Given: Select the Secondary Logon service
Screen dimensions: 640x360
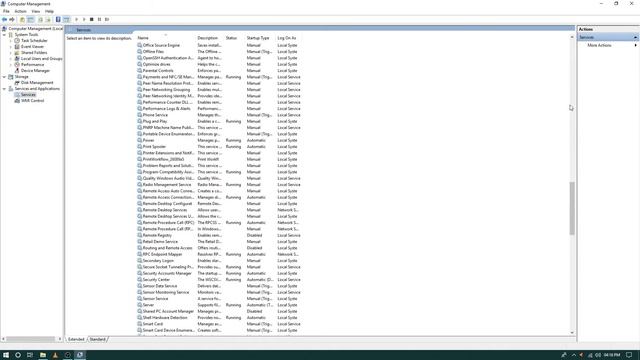Looking at the screenshot, I should (219, 260).
